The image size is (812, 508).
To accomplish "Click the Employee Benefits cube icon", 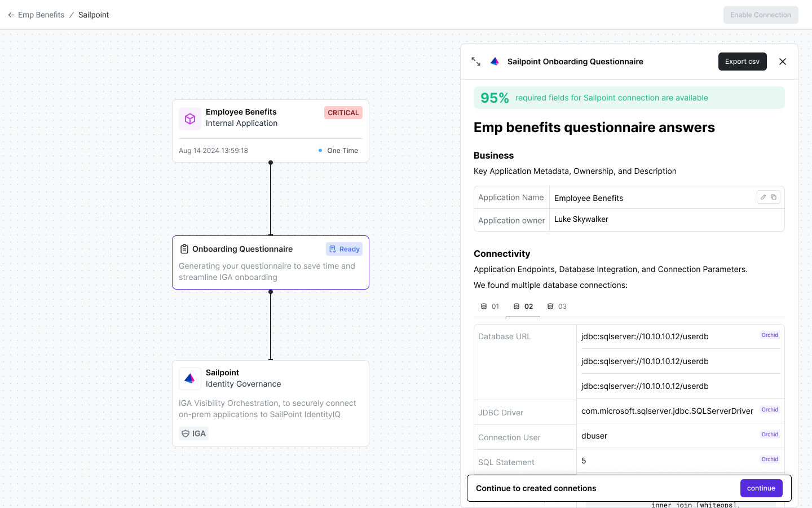I will click(x=190, y=119).
